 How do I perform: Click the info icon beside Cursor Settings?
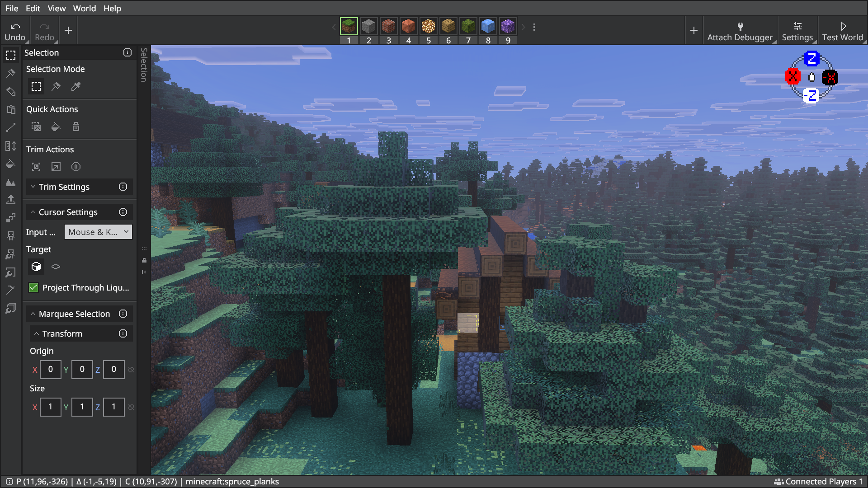pos(123,212)
